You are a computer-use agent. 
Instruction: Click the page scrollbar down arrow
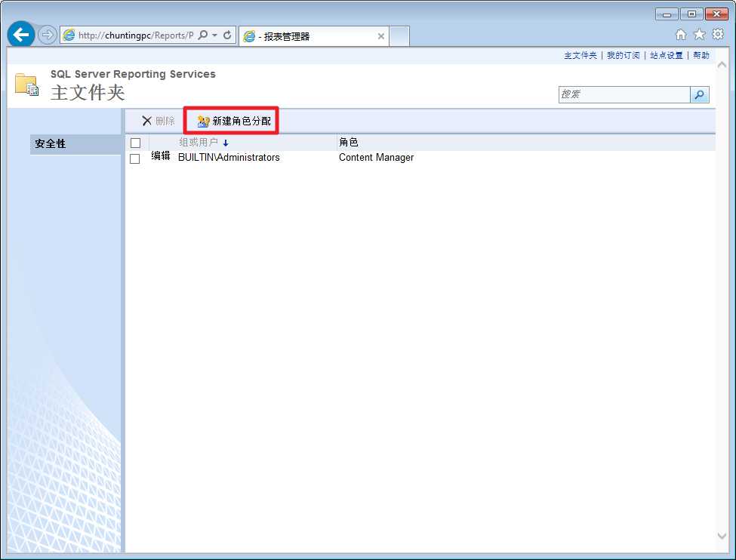[722, 536]
